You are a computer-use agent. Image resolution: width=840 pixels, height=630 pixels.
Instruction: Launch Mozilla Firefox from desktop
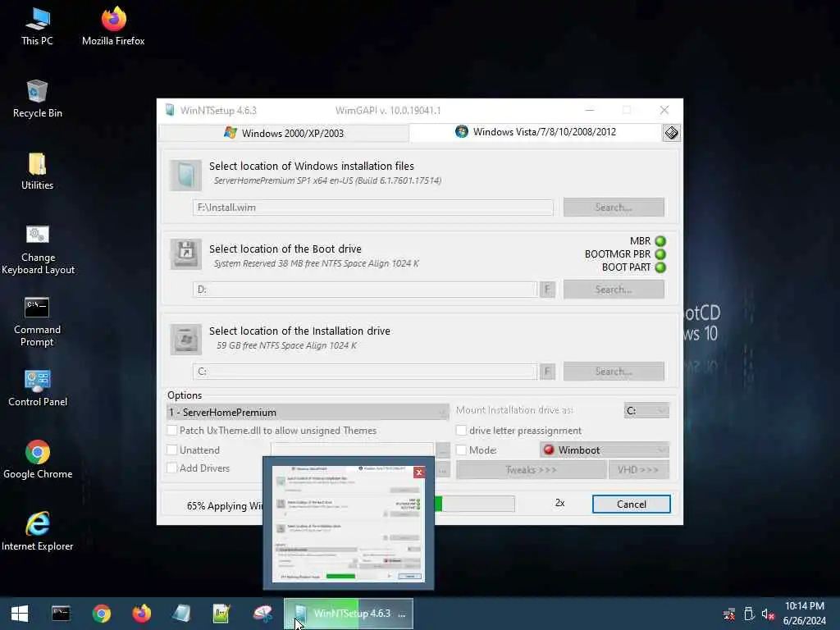coord(113,27)
